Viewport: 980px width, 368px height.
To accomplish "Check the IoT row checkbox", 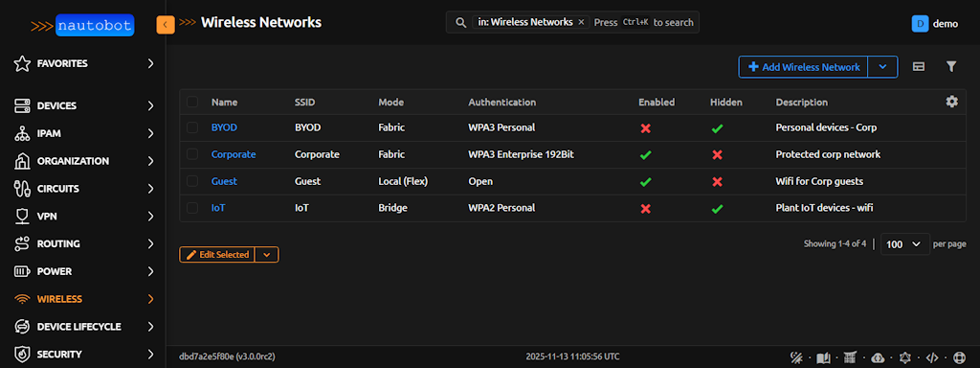I will click(192, 208).
